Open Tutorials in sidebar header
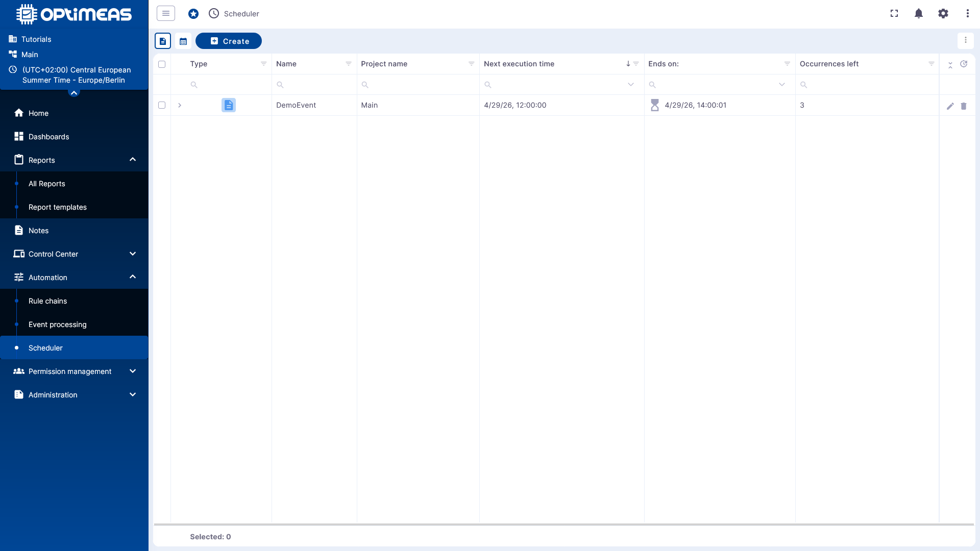 pyautogui.click(x=36, y=39)
